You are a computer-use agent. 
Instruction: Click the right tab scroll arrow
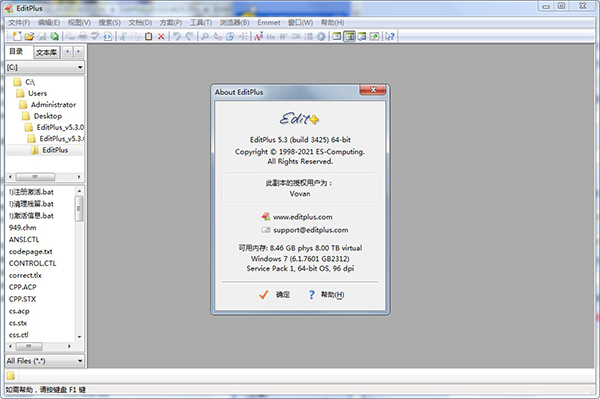pyautogui.click(x=78, y=51)
